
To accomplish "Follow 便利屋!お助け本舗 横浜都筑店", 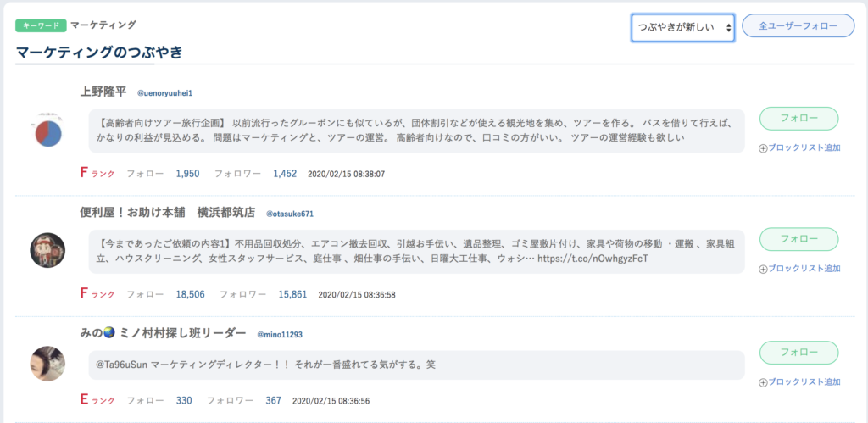I will [798, 239].
